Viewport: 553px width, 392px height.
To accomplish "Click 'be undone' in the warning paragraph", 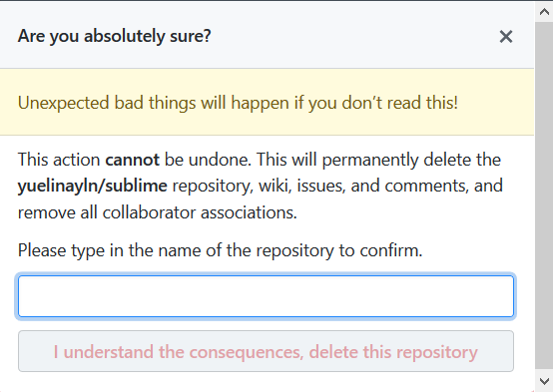I will 208,160.
